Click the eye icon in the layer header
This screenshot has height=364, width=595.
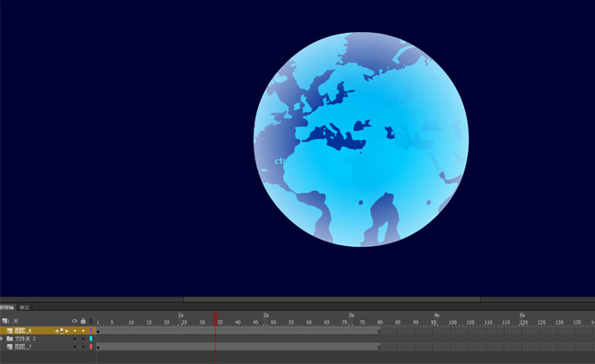[74, 321]
